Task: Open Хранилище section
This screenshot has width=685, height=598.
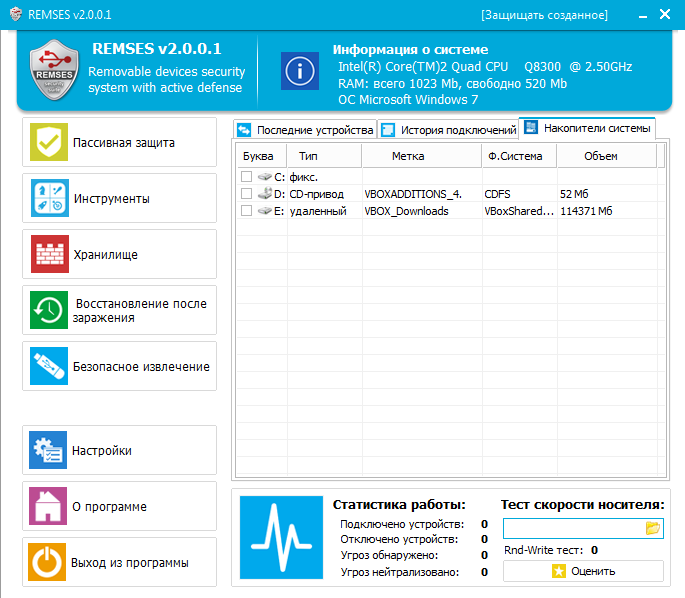Action: (119, 254)
